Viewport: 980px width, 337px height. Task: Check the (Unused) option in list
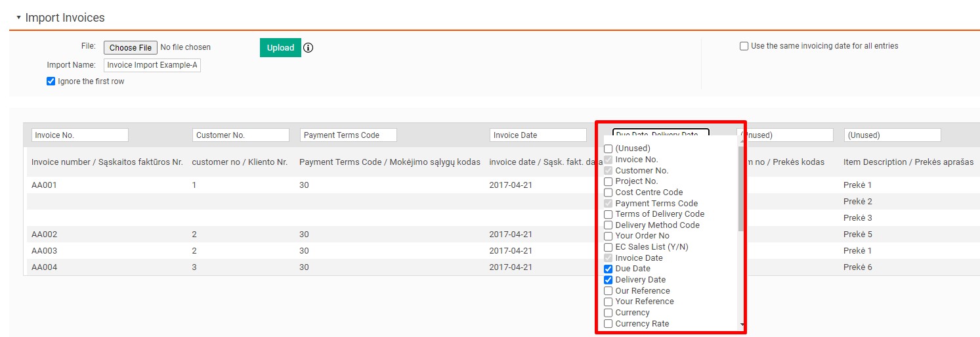click(x=608, y=148)
